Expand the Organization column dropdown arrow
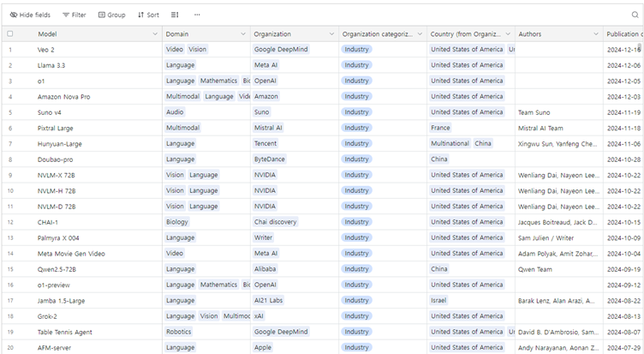 click(x=331, y=34)
